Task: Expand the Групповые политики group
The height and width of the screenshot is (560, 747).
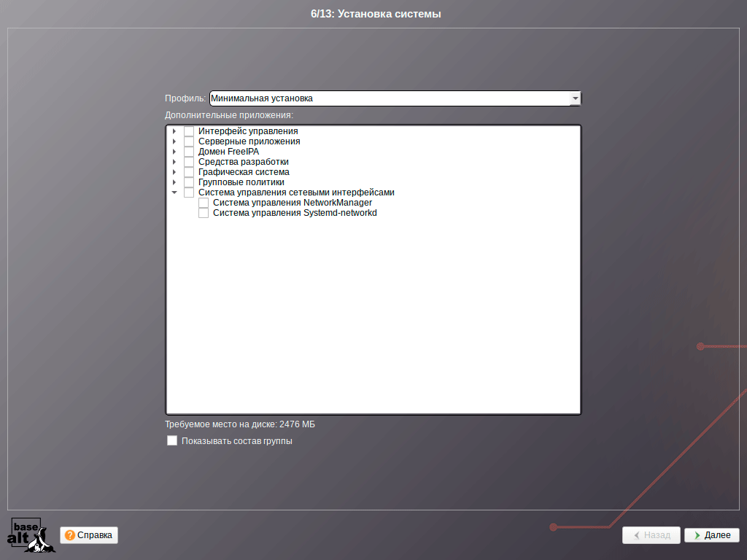Action: (174, 182)
